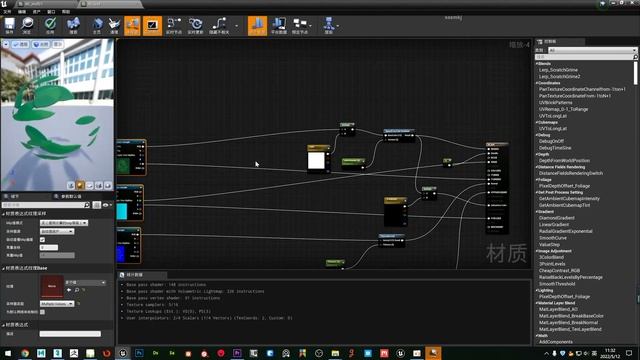
Task: Click the palette search input field
Action: point(585,57)
